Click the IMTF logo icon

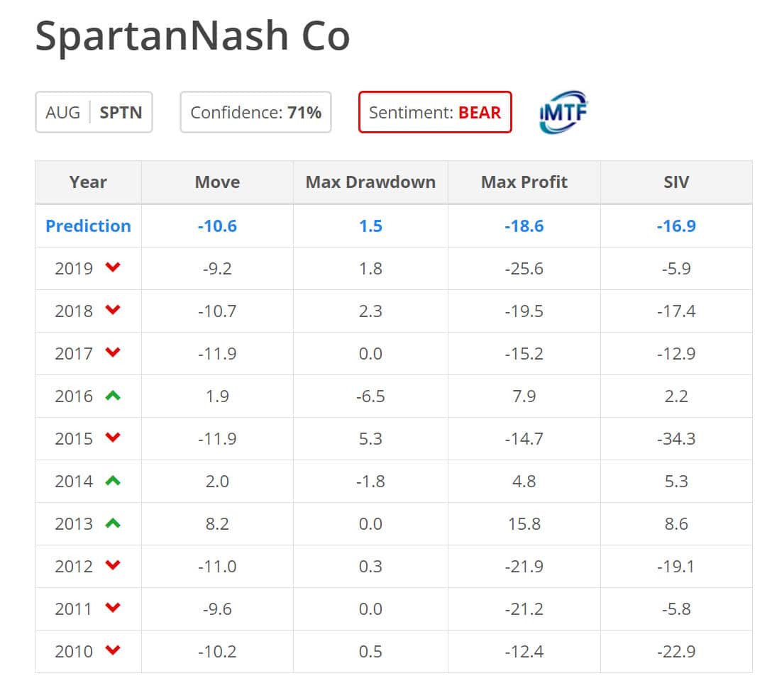coord(563,112)
